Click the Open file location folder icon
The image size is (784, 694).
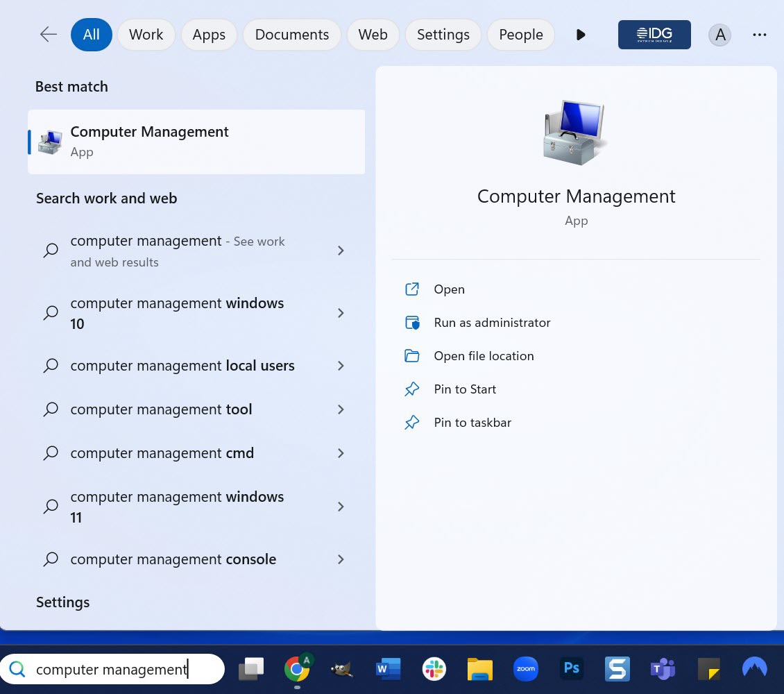click(x=412, y=356)
